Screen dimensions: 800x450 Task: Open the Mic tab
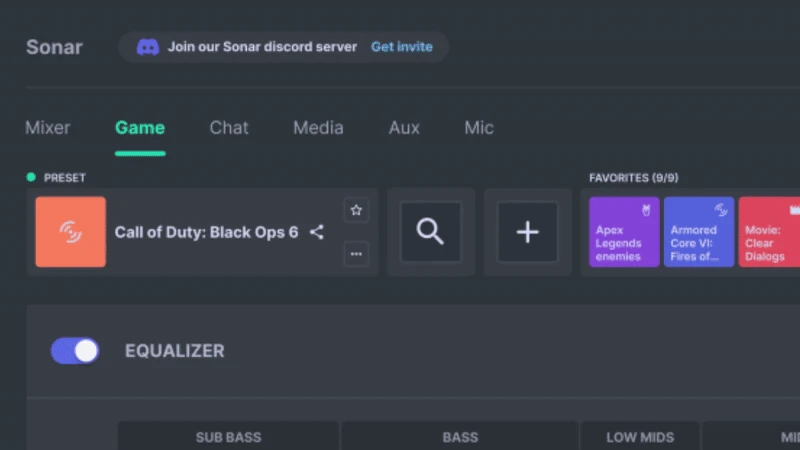[479, 128]
